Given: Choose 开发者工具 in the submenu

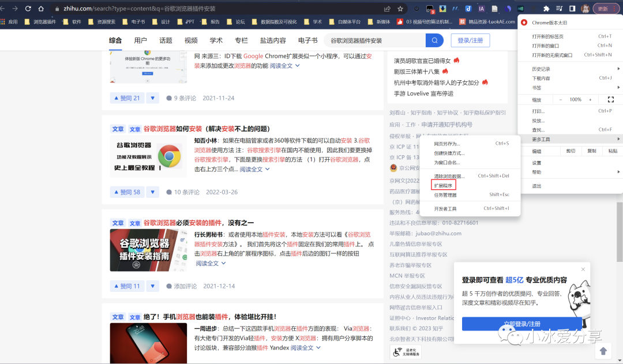Looking at the screenshot, I should click(x=471, y=209).
